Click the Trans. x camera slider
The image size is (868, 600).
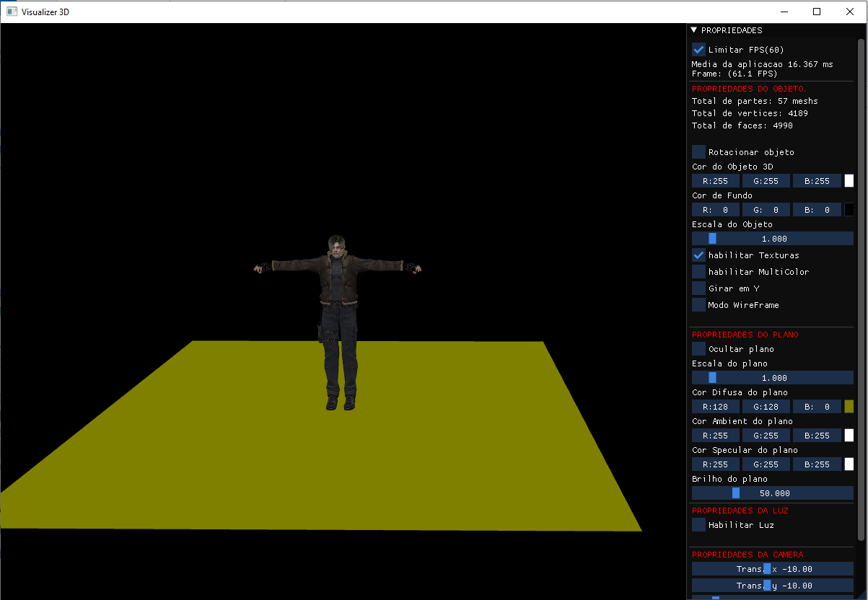[x=772, y=568]
